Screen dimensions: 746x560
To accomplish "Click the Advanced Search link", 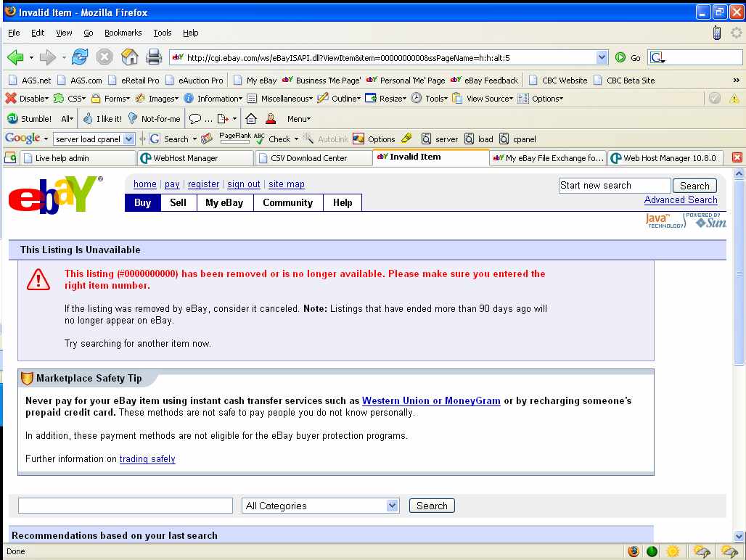I will [680, 200].
